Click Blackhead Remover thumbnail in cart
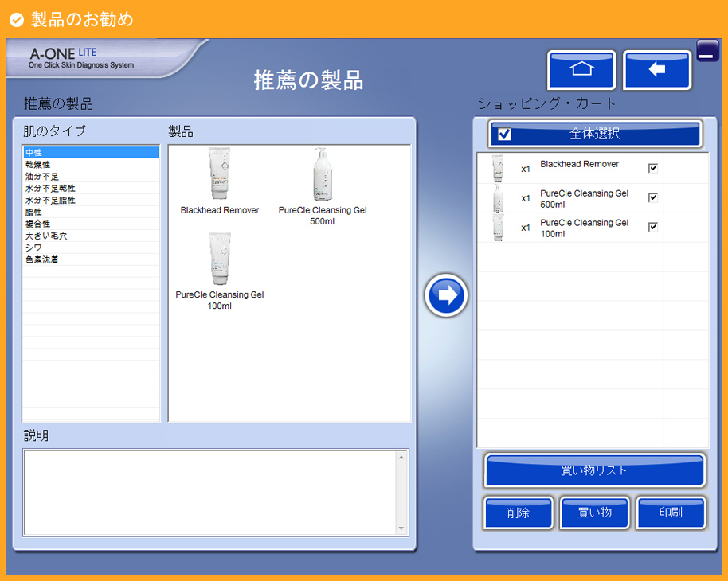728x581 pixels. tap(498, 169)
